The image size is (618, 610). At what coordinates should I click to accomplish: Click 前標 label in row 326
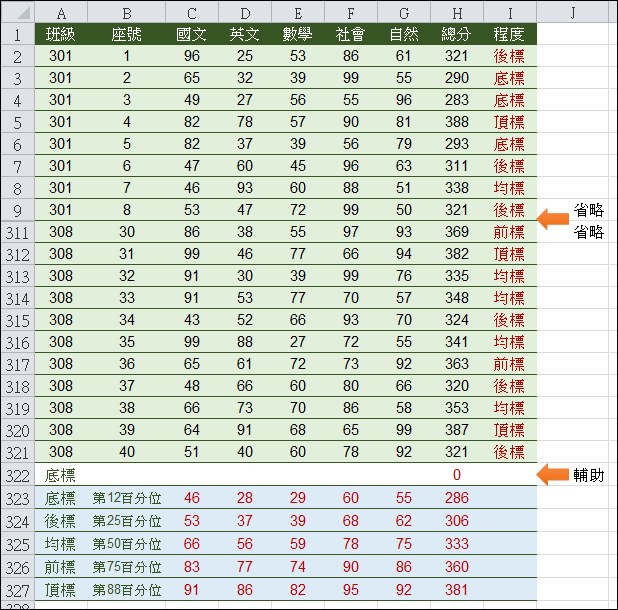point(60,567)
